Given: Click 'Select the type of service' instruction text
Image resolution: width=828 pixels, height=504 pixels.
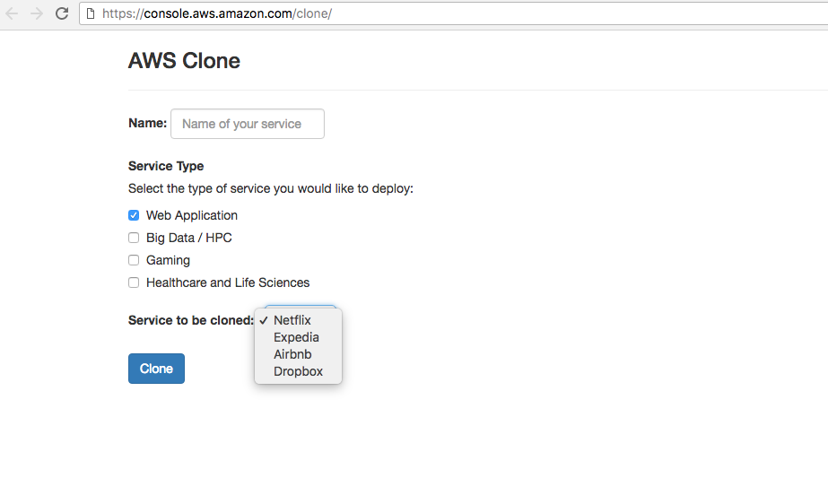Looking at the screenshot, I should click(x=270, y=189).
